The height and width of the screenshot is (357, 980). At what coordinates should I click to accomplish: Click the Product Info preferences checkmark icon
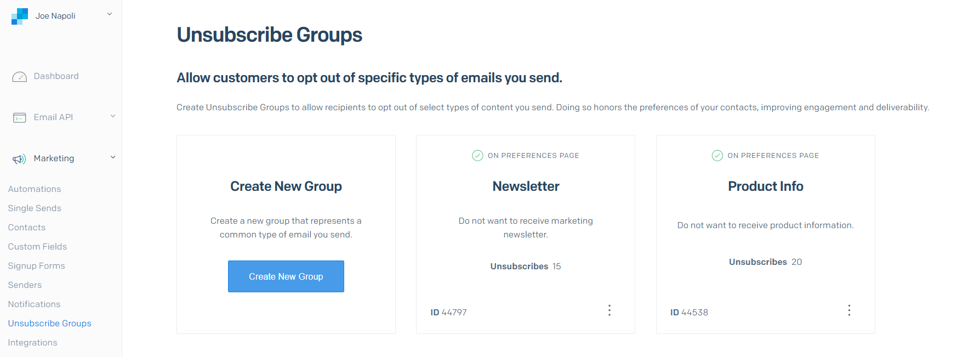click(717, 156)
